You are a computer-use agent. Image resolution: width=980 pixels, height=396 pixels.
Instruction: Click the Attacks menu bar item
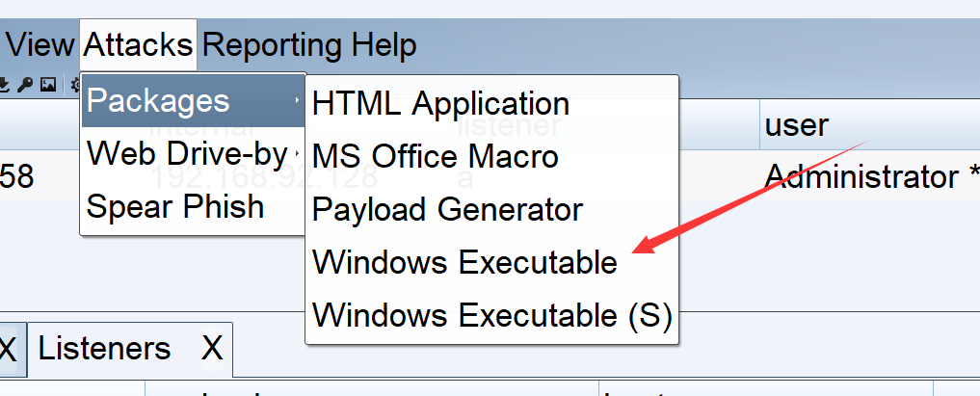(138, 44)
